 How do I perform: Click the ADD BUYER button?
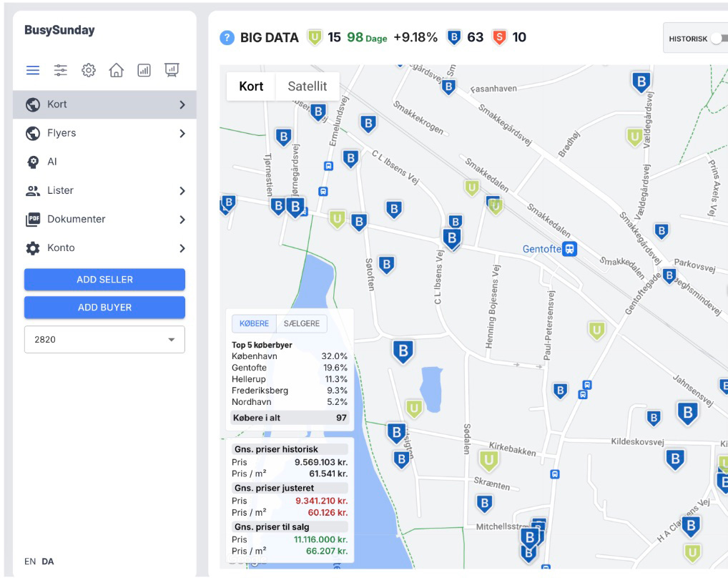(104, 308)
